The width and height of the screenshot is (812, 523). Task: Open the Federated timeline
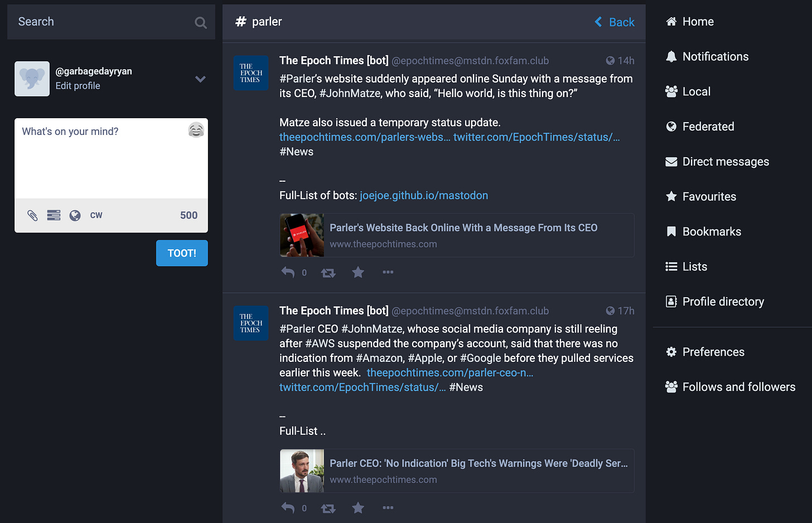pyautogui.click(x=699, y=127)
